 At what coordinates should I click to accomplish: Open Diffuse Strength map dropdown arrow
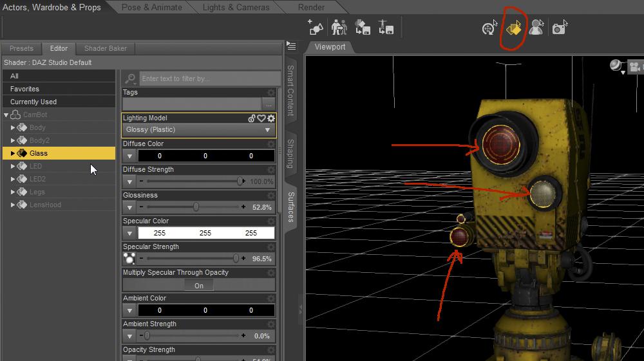click(x=129, y=181)
